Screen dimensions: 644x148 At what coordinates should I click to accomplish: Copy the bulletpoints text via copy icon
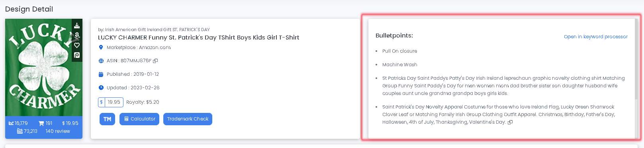510,122
